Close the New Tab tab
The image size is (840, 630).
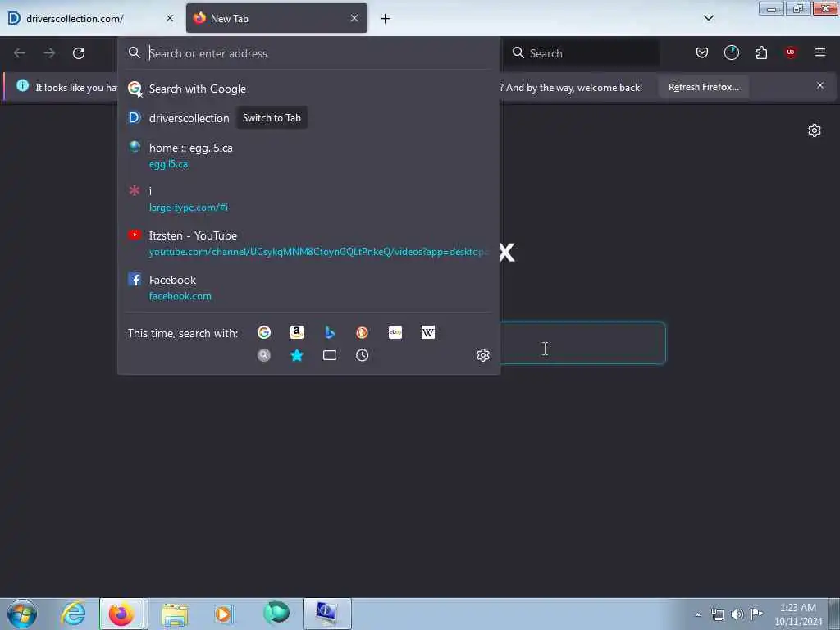click(354, 18)
